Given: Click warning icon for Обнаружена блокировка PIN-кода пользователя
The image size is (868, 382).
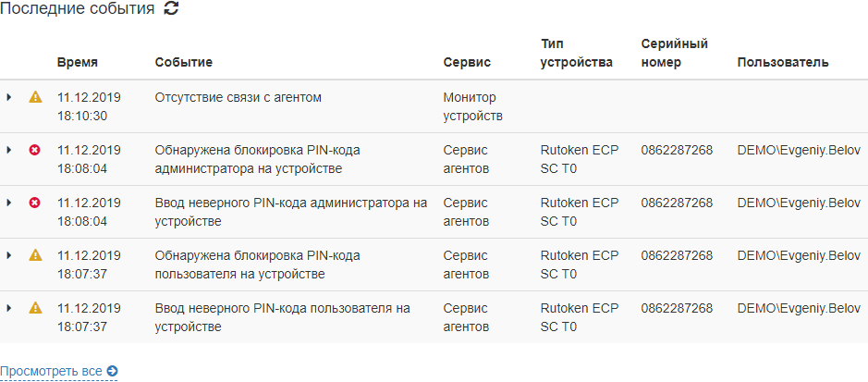Looking at the screenshot, I should (35, 255).
